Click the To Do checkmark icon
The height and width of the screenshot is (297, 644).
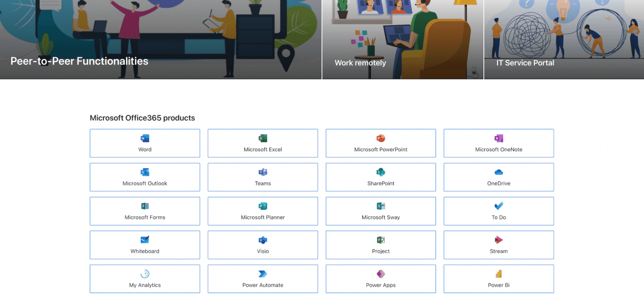click(499, 206)
